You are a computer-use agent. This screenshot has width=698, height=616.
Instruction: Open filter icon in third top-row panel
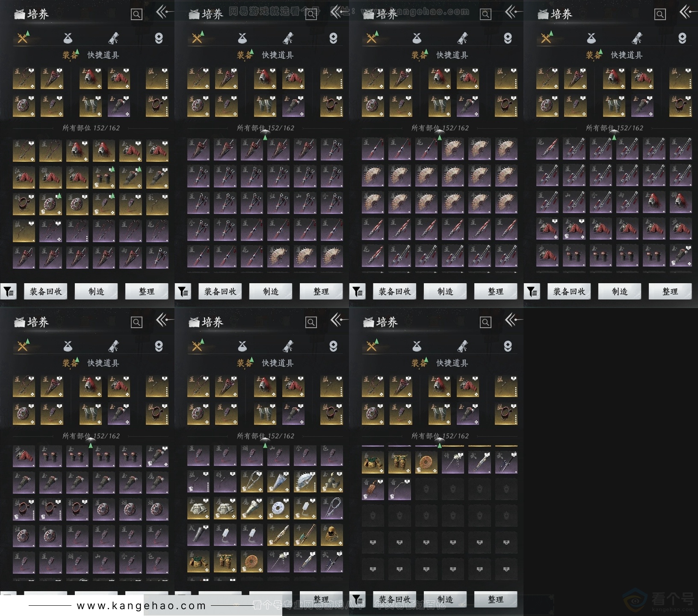tap(357, 291)
